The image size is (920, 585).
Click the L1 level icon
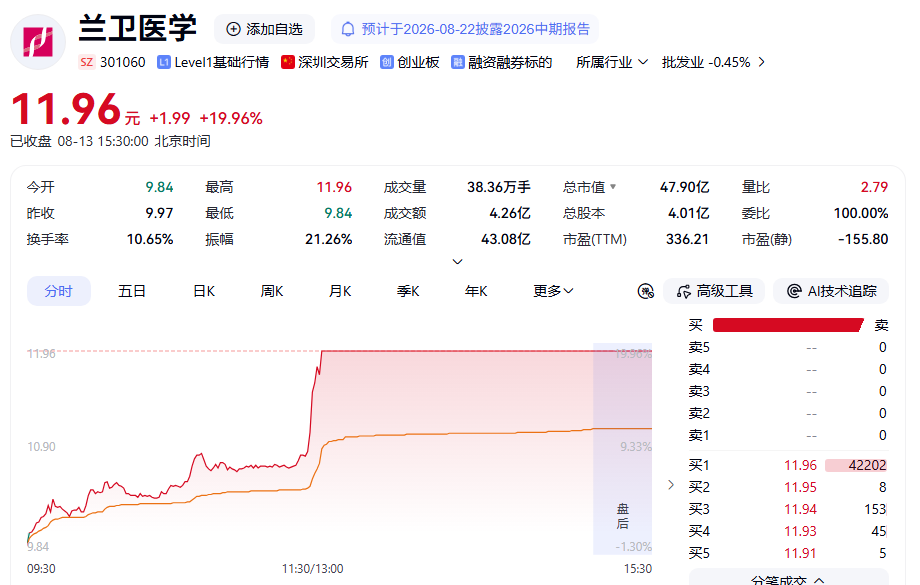[164, 62]
